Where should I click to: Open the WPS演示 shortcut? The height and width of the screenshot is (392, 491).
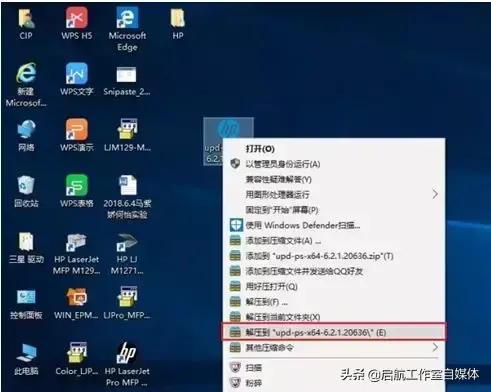pos(77,135)
